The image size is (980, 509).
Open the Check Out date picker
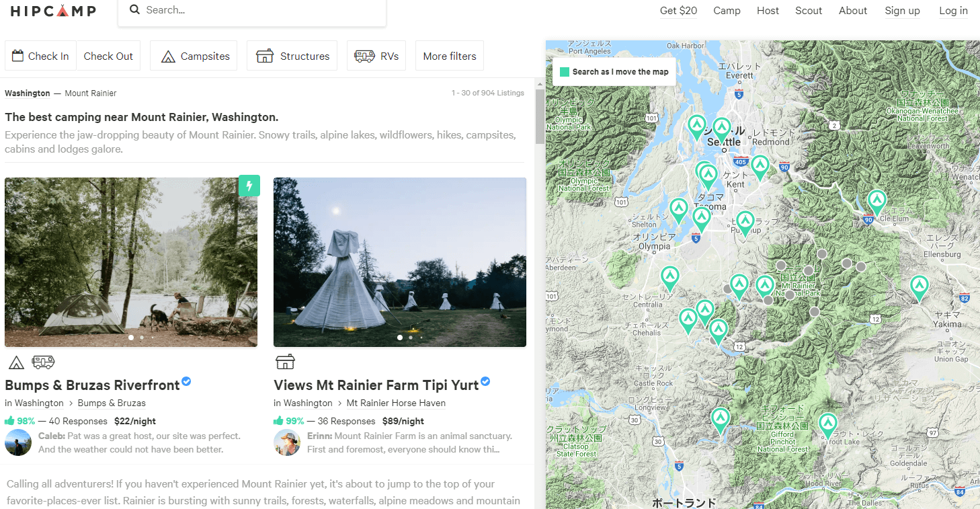pos(108,56)
